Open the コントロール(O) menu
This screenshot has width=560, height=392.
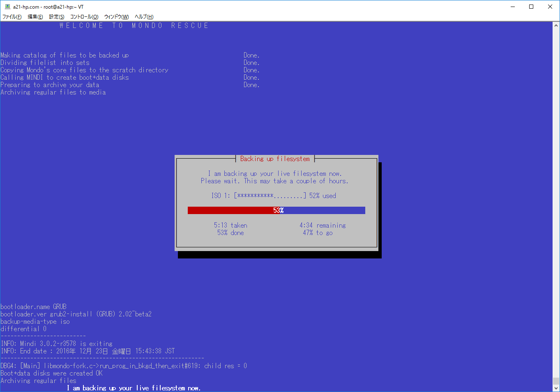pos(84,17)
